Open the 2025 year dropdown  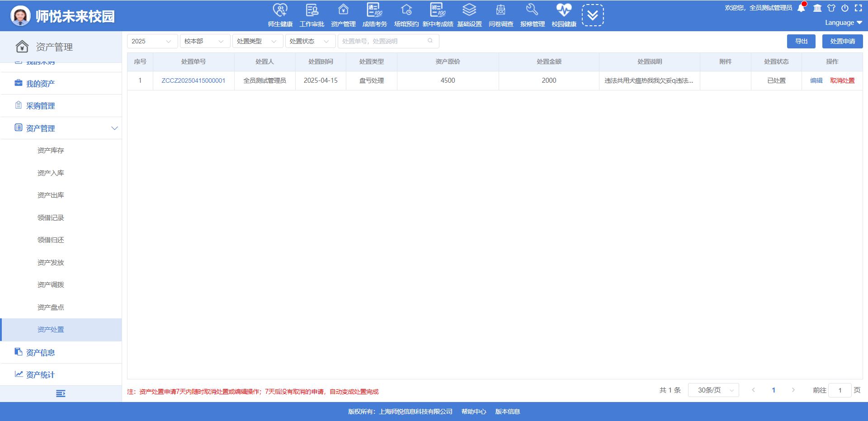point(152,41)
